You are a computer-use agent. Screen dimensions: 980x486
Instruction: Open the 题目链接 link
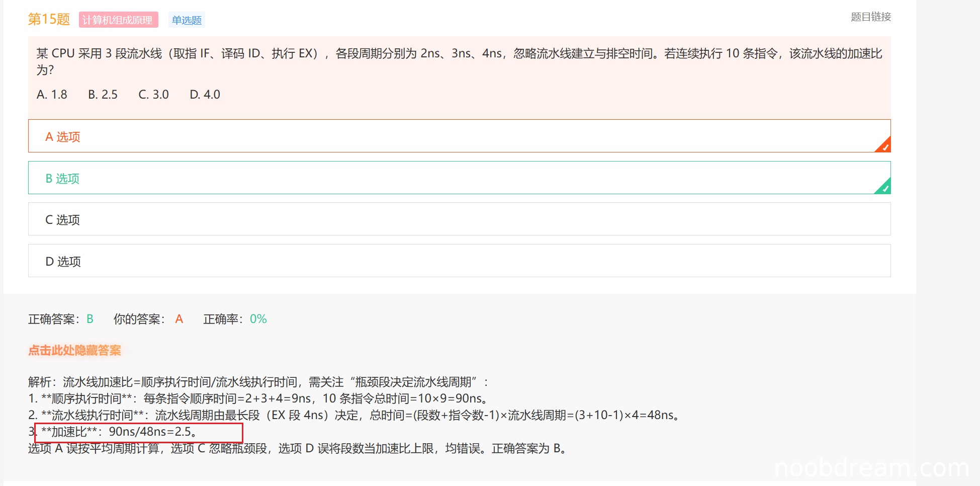(870, 17)
